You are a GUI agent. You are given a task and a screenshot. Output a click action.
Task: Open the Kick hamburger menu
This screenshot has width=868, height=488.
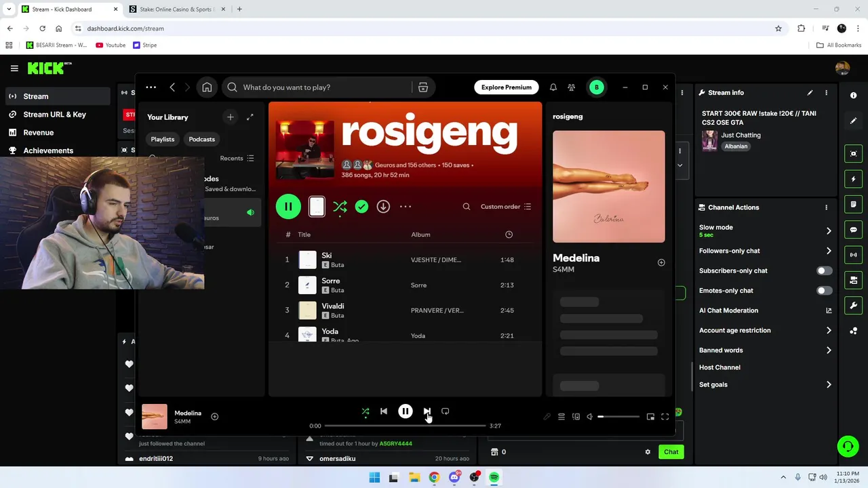[14, 68]
